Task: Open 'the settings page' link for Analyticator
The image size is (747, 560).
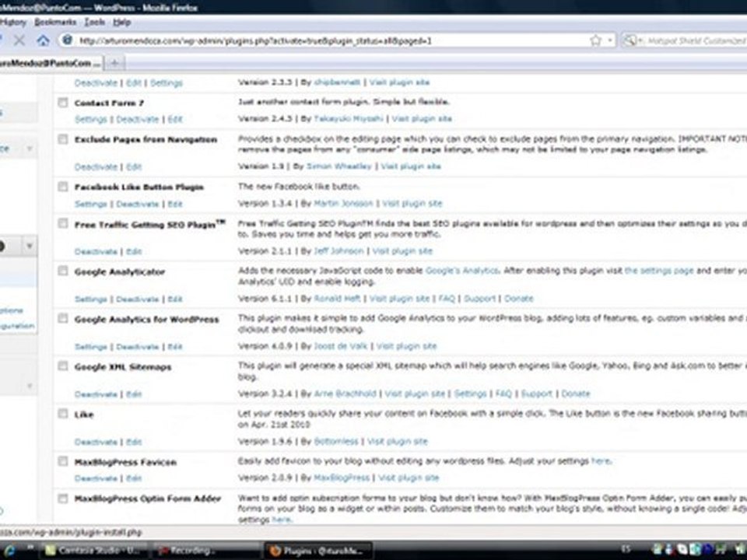Action: tap(659, 271)
